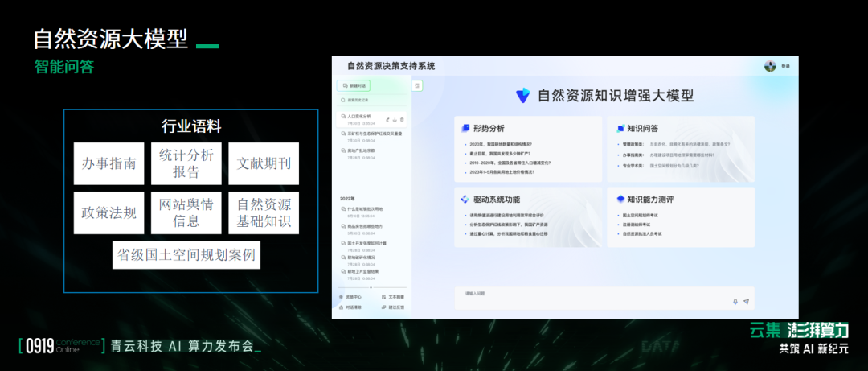Screen dimensions: 868x371
Task: Click the paper-plane send icon
Action: (x=746, y=302)
